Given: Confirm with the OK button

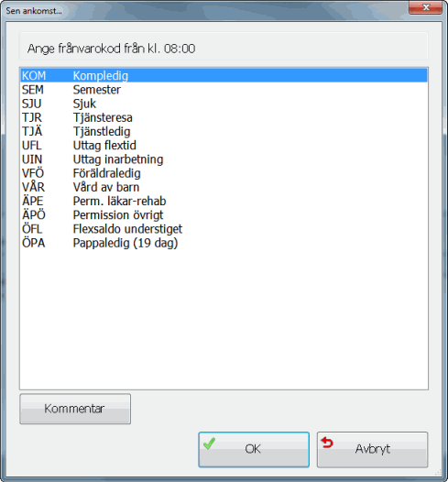Looking at the screenshot, I should (254, 449).
